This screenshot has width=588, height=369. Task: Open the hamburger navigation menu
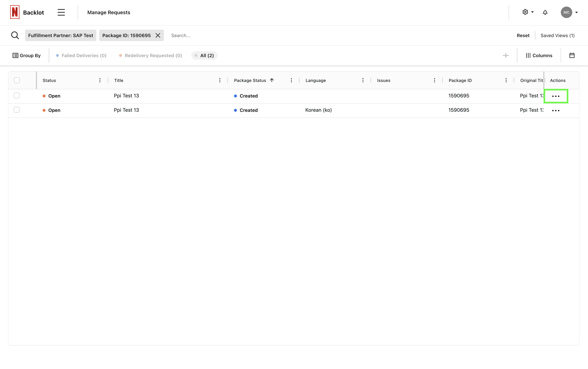pos(61,12)
